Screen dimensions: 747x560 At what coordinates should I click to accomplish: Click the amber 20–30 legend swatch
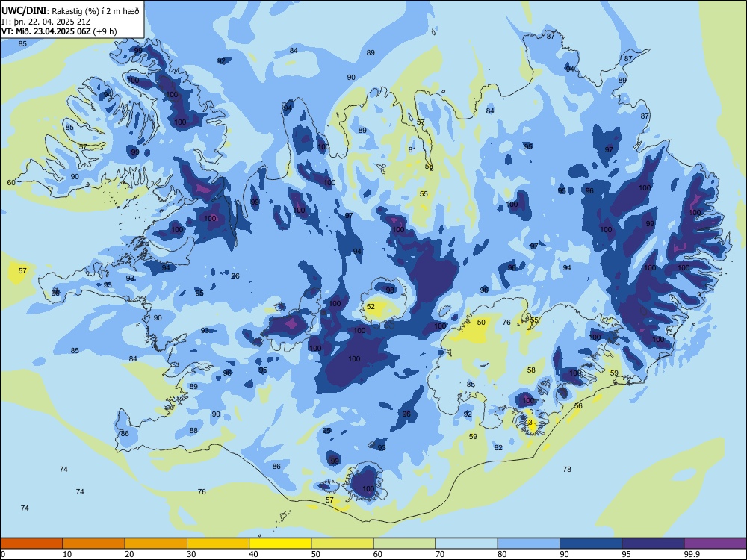[156, 544]
